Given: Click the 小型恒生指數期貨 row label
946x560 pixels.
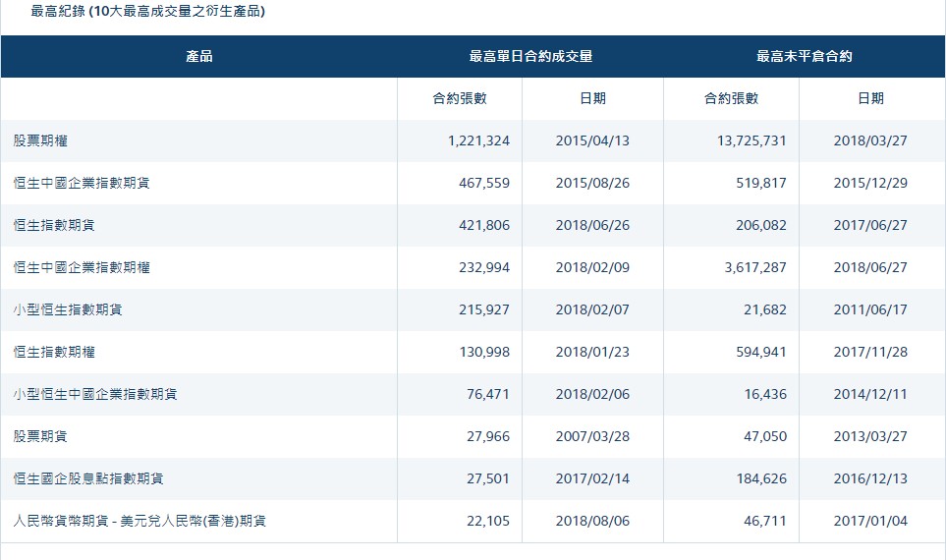Looking at the screenshot, I should pos(68,309).
